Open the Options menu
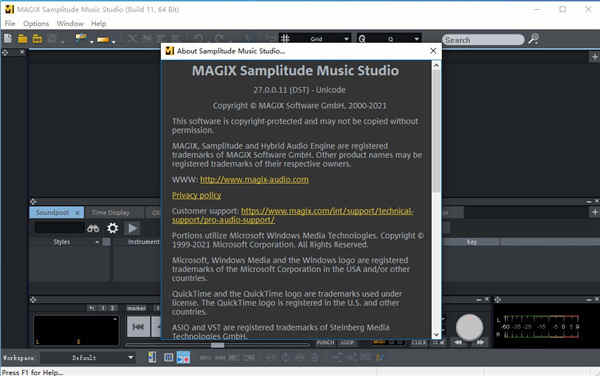600x376 pixels. 36,24
